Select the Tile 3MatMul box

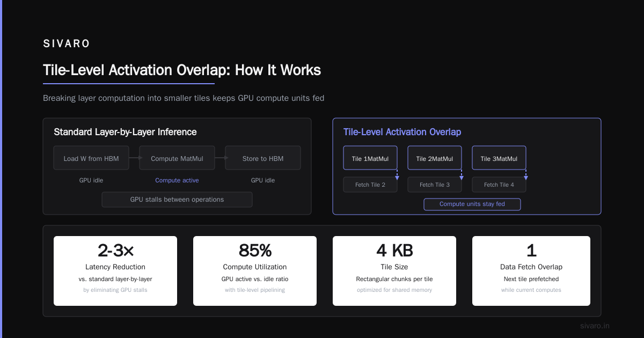499,158
